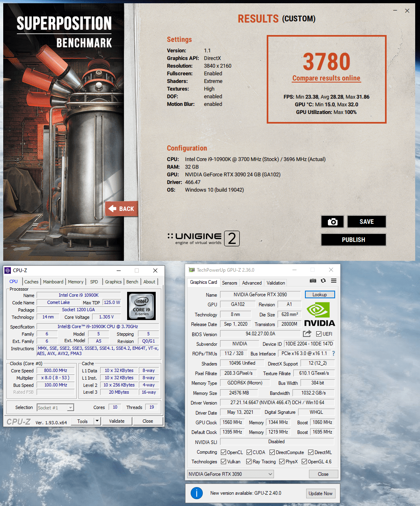Click the Bandwidth value 1032.2 GB/s
420x506 pixels.
(x=314, y=393)
